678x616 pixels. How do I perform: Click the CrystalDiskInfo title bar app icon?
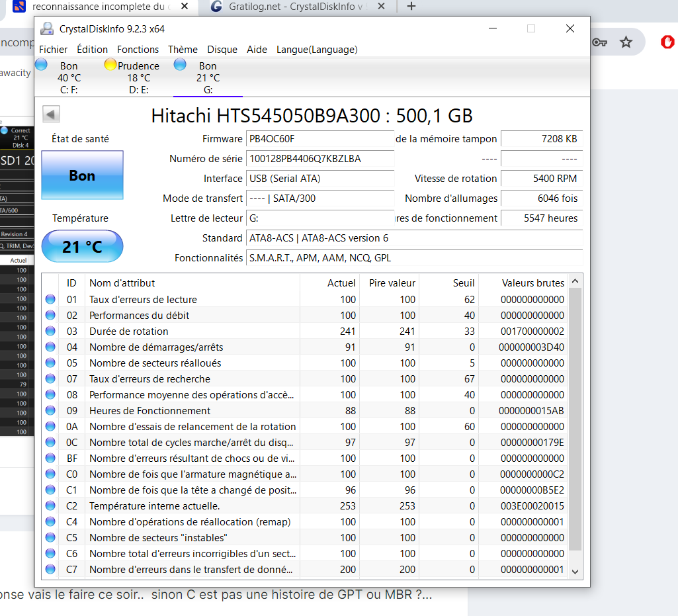47,29
